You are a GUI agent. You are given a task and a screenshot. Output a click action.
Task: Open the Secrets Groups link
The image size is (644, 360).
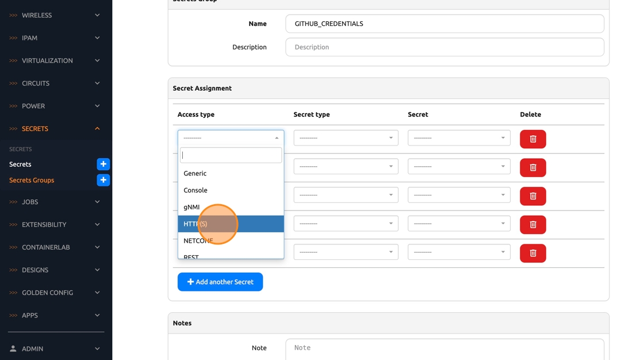32,180
